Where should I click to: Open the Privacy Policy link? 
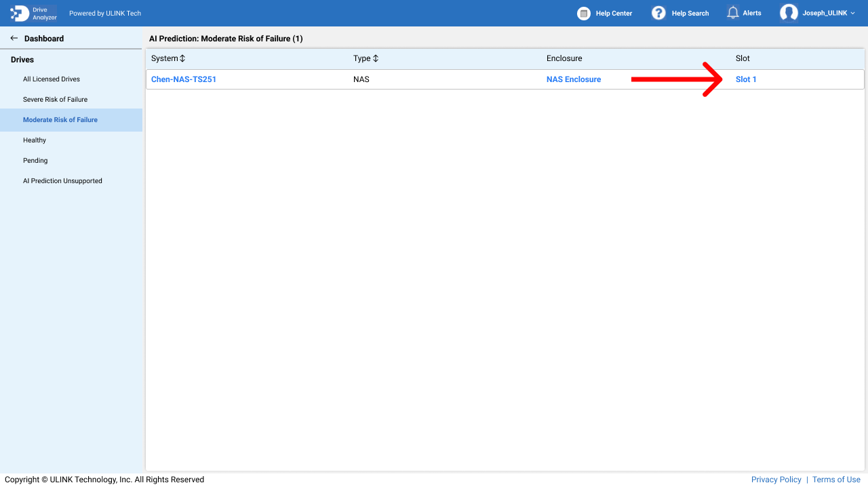[x=776, y=480]
